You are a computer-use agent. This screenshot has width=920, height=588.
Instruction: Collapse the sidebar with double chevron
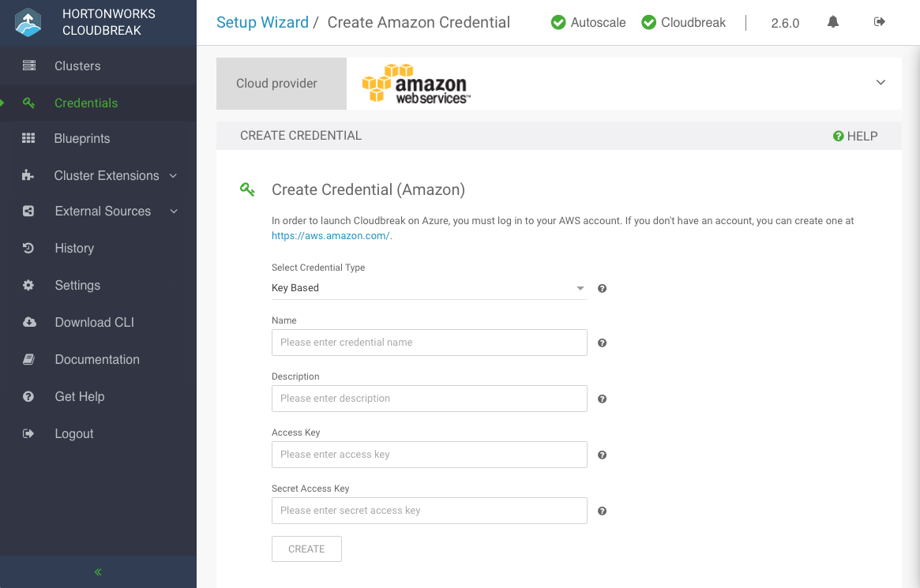coord(98,572)
